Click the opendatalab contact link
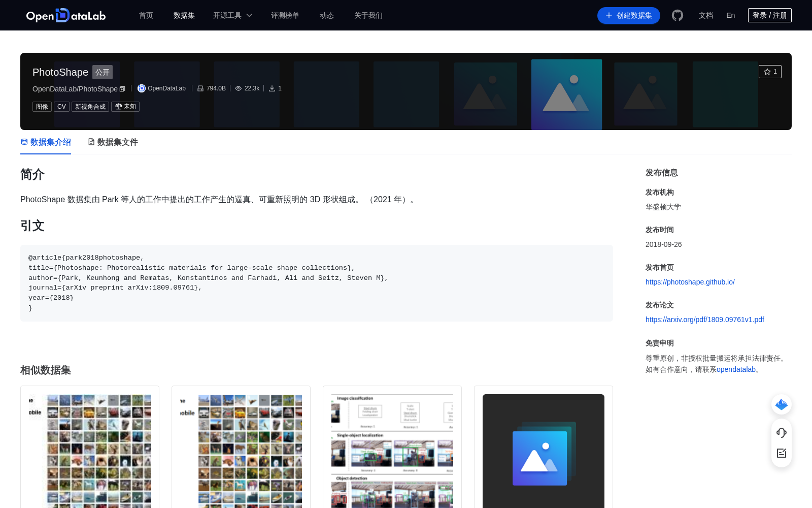The width and height of the screenshot is (812, 508). tap(736, 369)
